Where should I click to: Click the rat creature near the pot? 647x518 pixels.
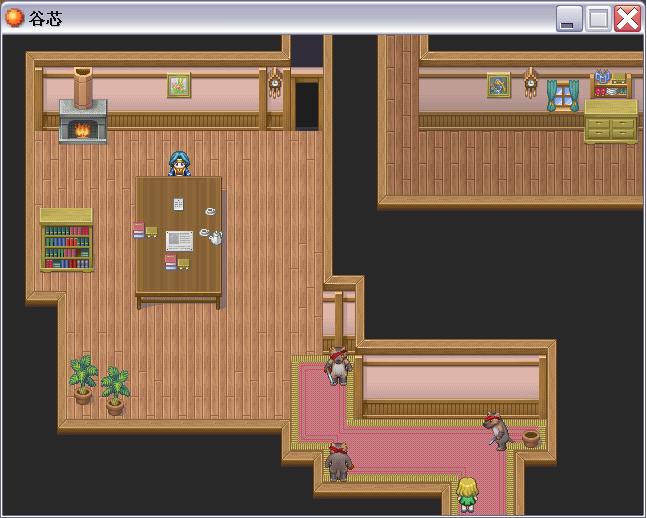(x=498, y=431)
